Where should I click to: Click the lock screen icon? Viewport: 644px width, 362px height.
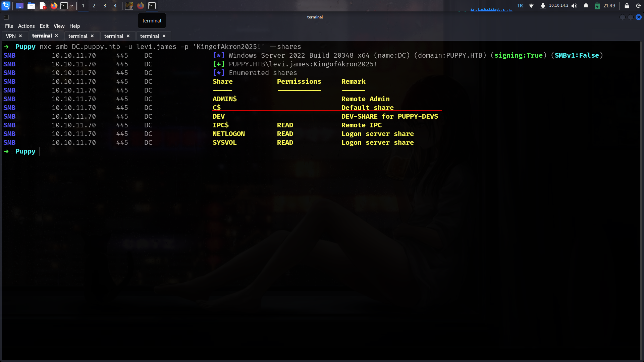pos(627,6)
